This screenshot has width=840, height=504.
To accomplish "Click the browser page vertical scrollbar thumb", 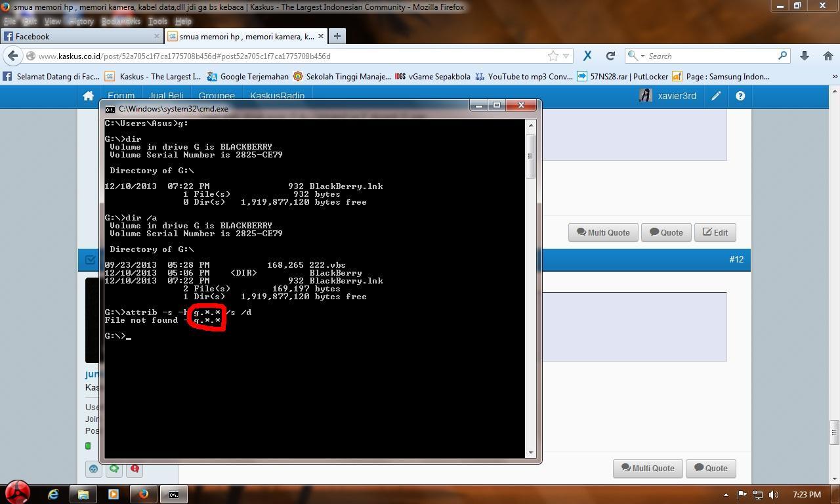I will (834, 432).
